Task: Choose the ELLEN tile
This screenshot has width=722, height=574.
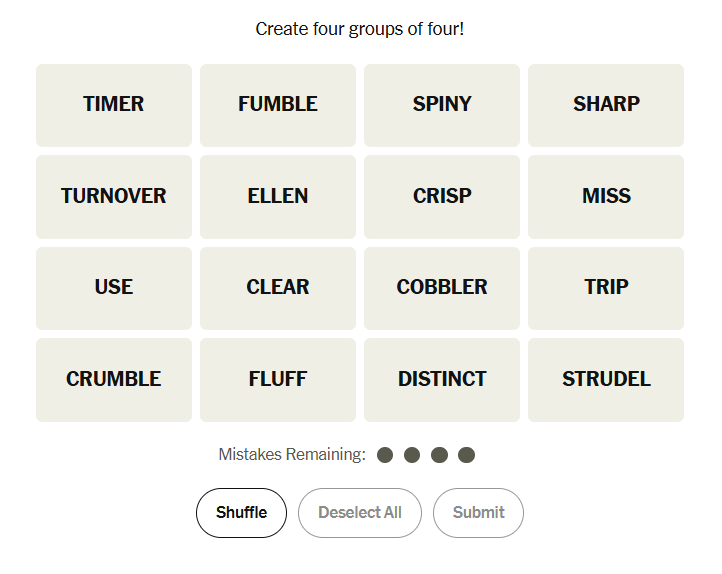Action: (278, 196)
